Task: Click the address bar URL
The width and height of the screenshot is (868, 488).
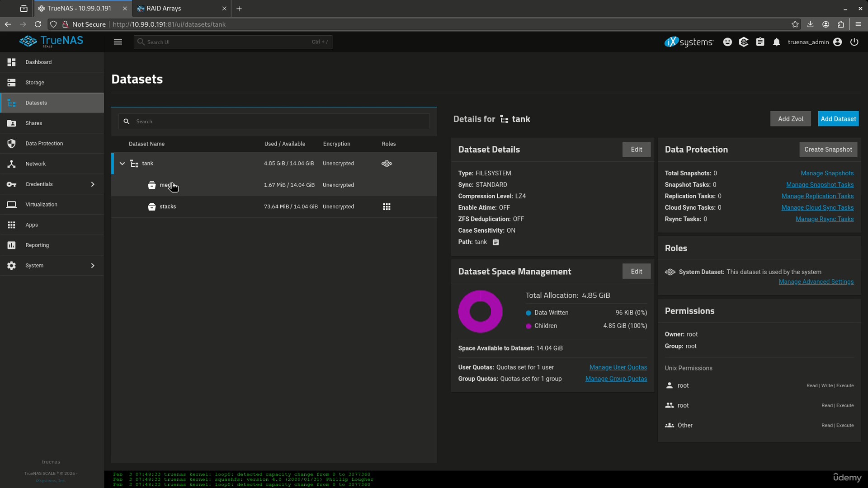Action: (x=169, y=24)
